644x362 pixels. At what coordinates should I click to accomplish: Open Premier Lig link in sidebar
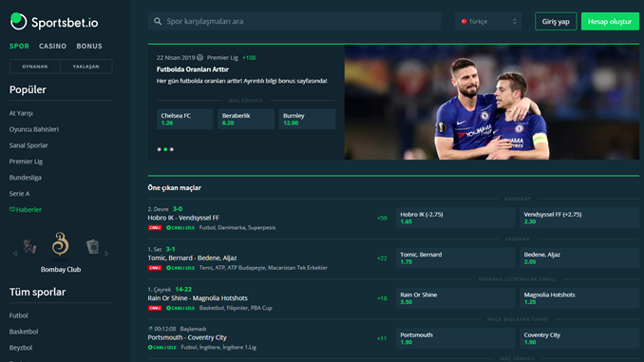pyautogui.click(x=26, y=162)
